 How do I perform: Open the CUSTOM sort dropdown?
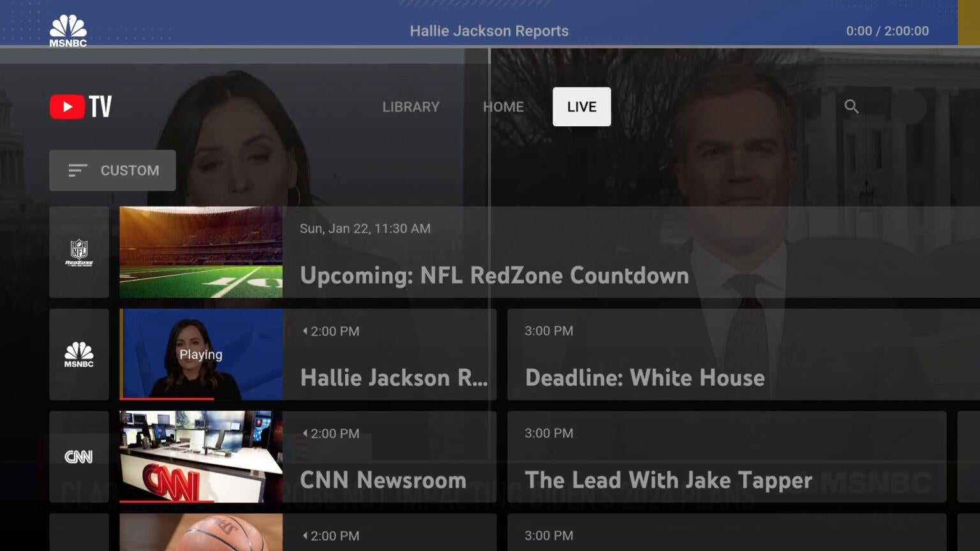(x=112, y=170)
